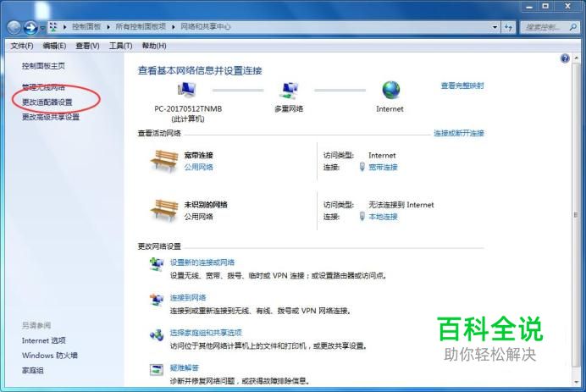Click the bench icon for 宽带连接
Image resolution: width=586 pixels, height=392 pixels.
164,161
